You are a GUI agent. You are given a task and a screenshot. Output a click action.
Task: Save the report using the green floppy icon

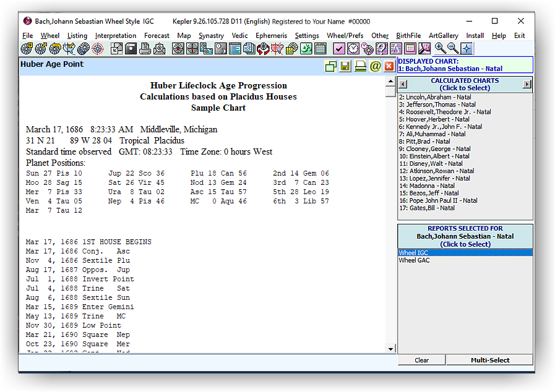coord(345,66)
